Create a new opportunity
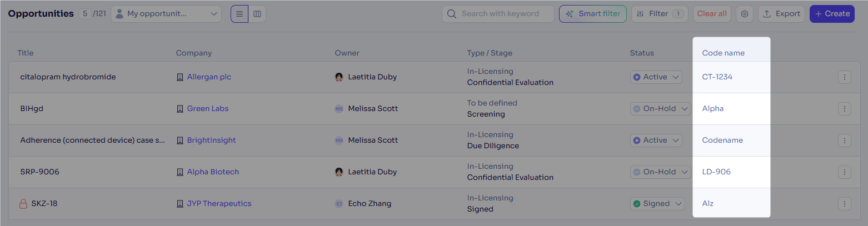 point(832,14)
